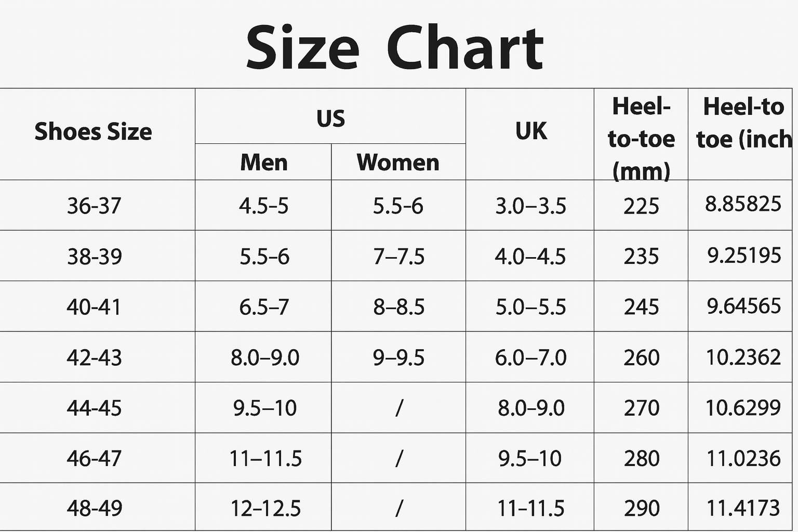
Task: Click the 48-49 shoe size cell
Action: (95, 508)
